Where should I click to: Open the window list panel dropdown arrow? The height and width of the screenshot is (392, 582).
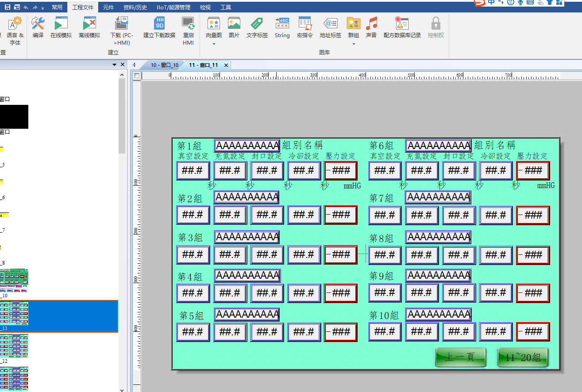coord(115,65)
